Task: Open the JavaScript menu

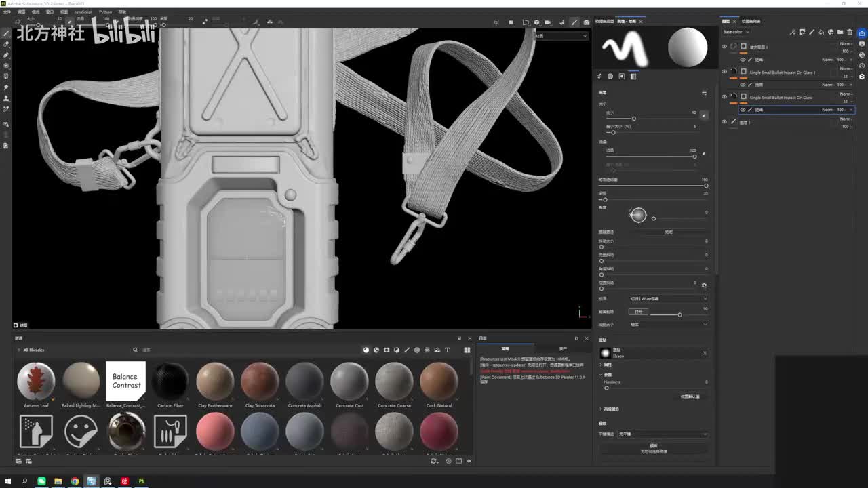Action: pos(83,12)
